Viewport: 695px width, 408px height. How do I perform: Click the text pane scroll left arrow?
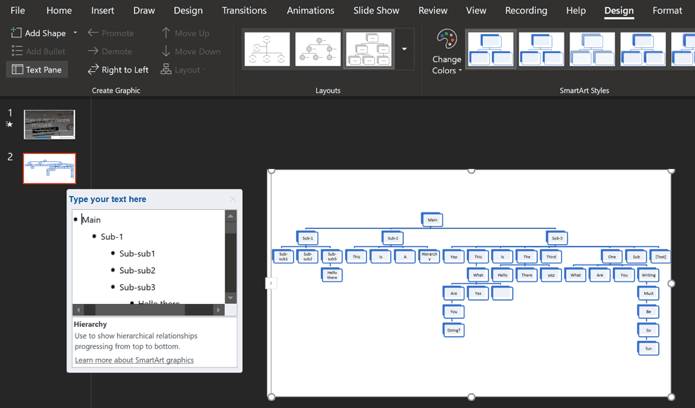click(78, 310)
